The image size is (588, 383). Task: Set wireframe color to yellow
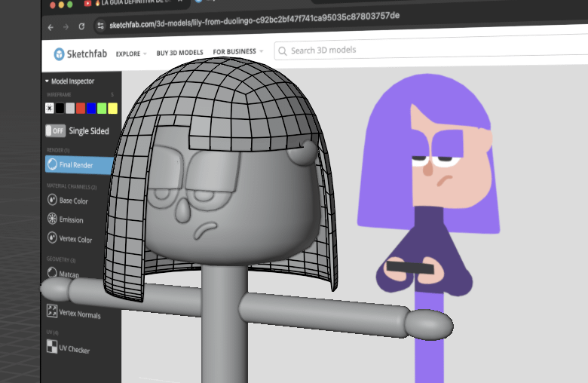click(112, 108)
